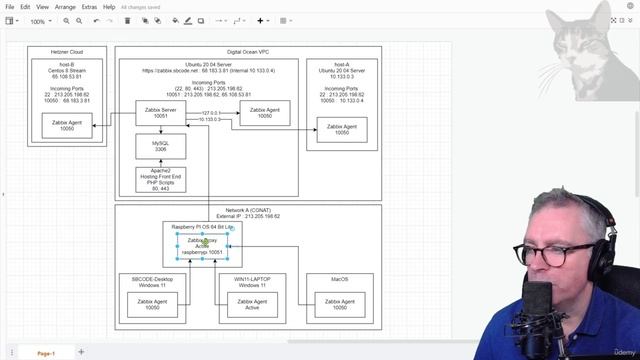Click the zoom in magnifier
Viewport: 640px width, 360px height.
(x=66, y=21)
